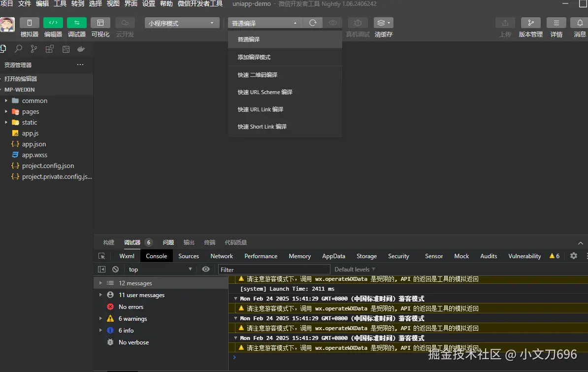Click the clear console icon
588x372 pixels.
pos(116,269)
